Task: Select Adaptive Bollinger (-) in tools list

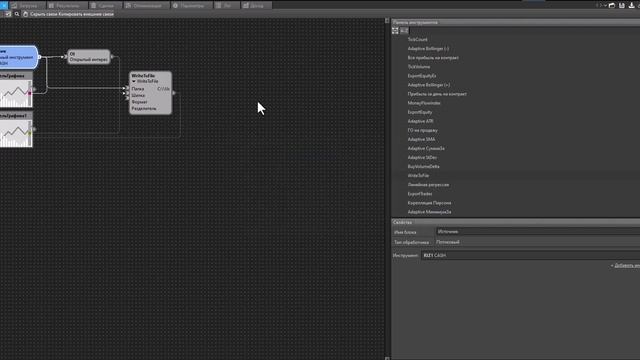Action: coord(428,49)
